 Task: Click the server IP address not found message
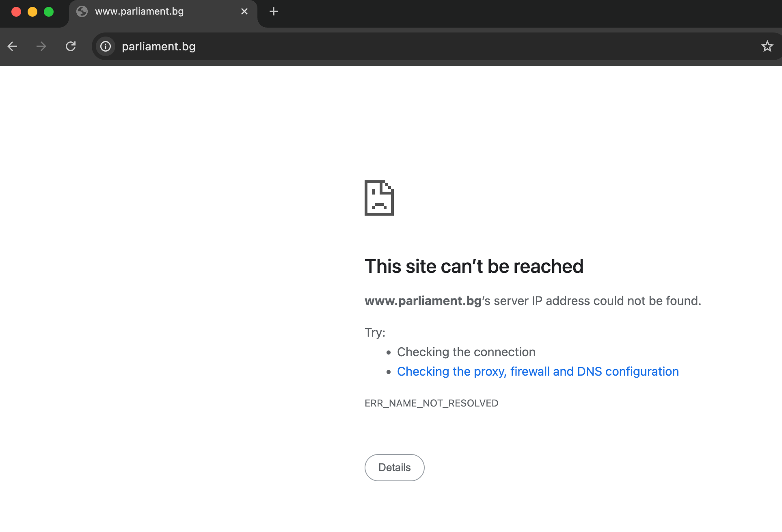click(x=533, y=301)
